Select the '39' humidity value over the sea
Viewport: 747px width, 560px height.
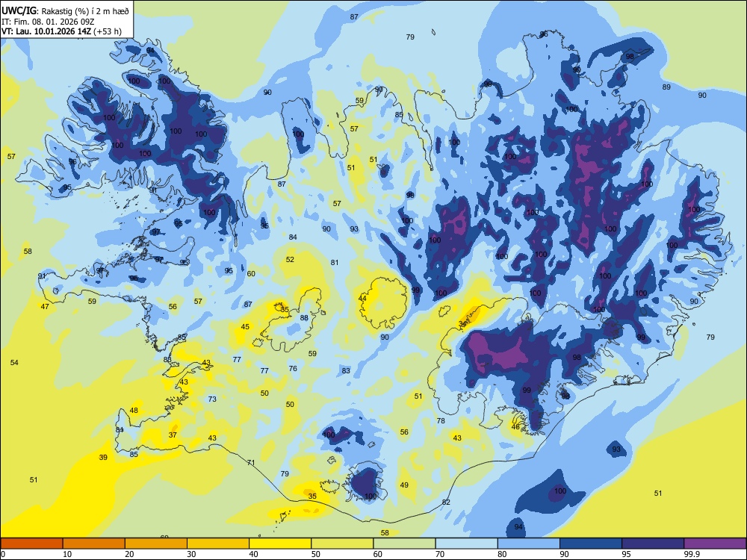click(x=103, y=457)
